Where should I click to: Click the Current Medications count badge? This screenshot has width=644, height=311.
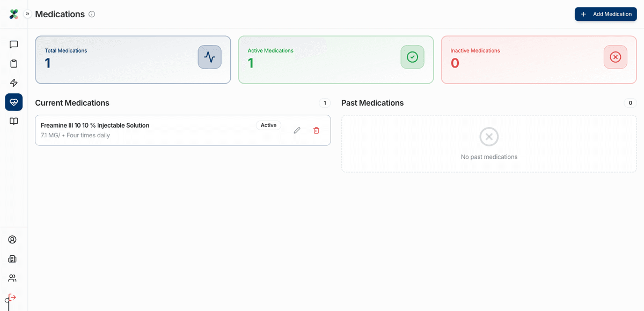pos(325,102)
